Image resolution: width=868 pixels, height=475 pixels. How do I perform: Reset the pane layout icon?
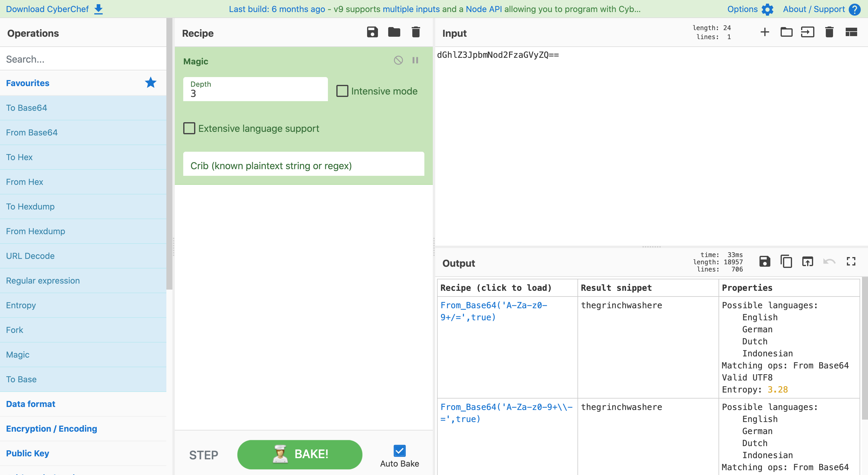click(851, 32)
